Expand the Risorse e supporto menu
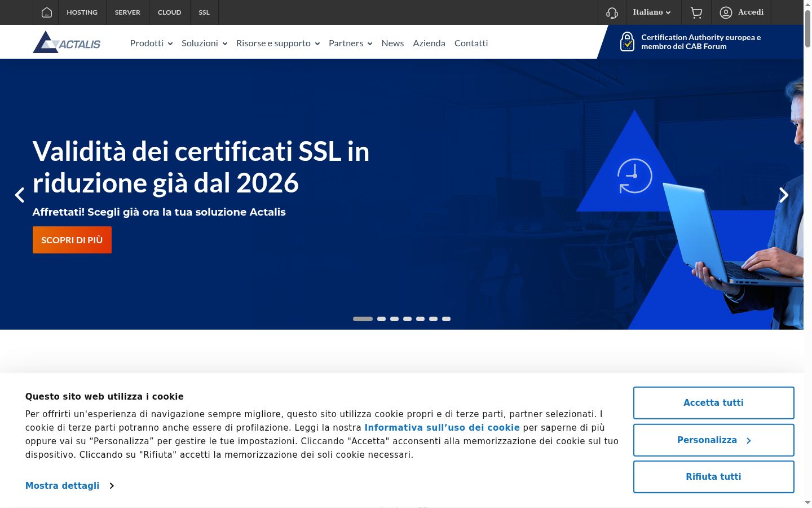The width and height of the screenshot is (812, 508). point(278,43)
